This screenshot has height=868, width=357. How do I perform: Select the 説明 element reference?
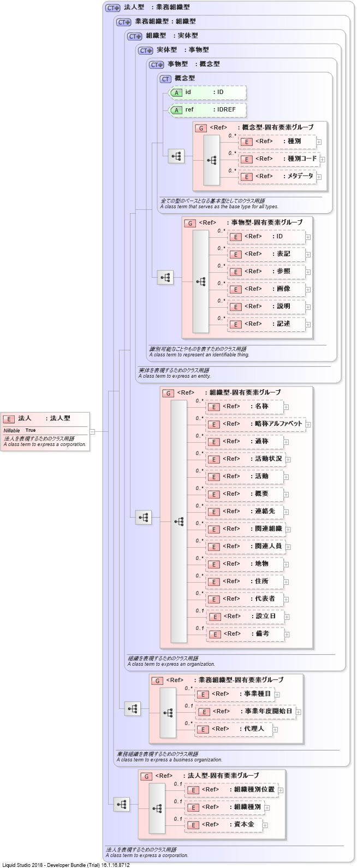click(266, 307)
